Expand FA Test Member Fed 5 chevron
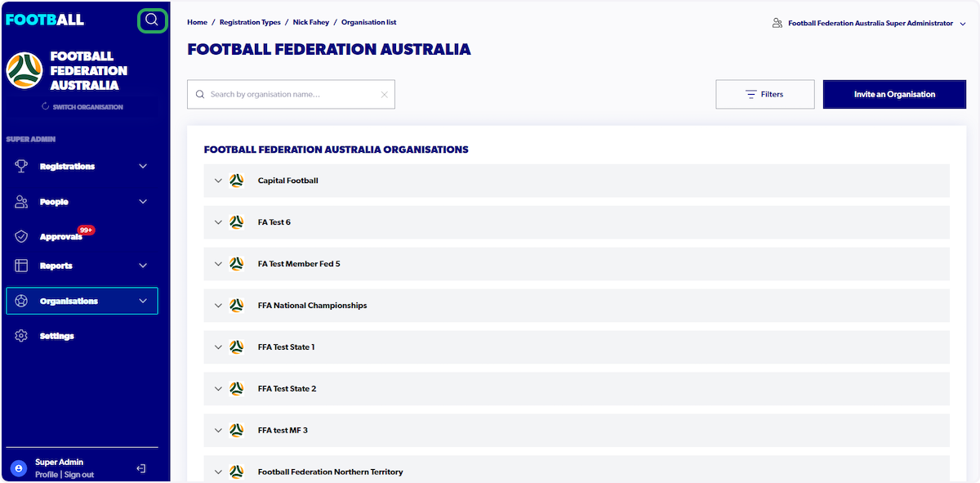 pyautogui.click(x=218, y=264)
